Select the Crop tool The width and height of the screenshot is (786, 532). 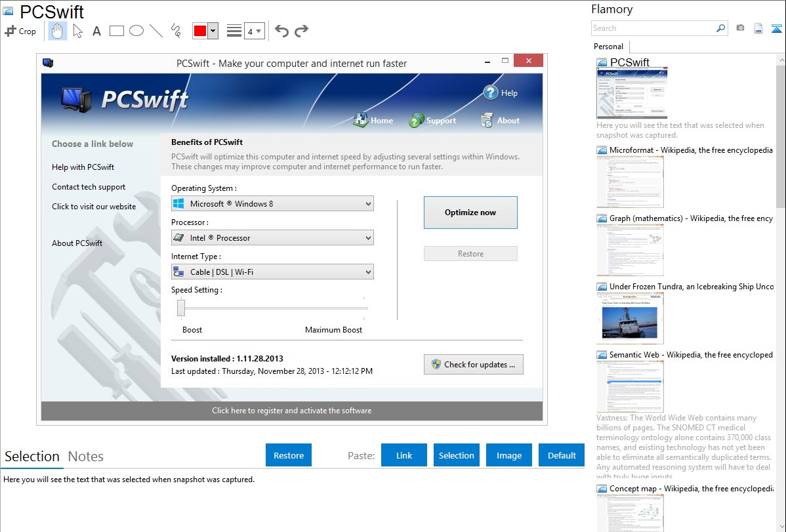(x=20, y=31)
